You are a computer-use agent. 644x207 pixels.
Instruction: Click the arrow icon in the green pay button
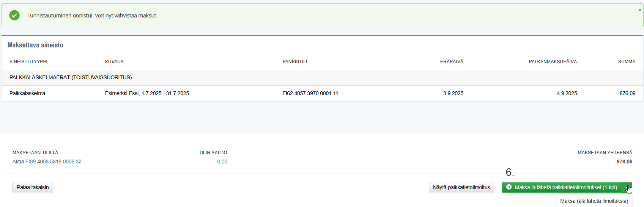(x=509, y=187)
